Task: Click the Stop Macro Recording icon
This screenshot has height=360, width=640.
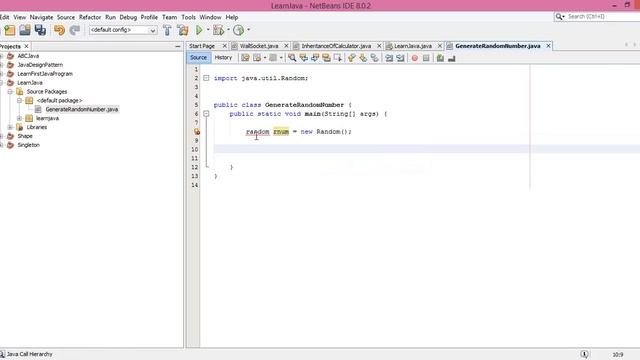Action: pyautogui.click(x=426, y=58)
